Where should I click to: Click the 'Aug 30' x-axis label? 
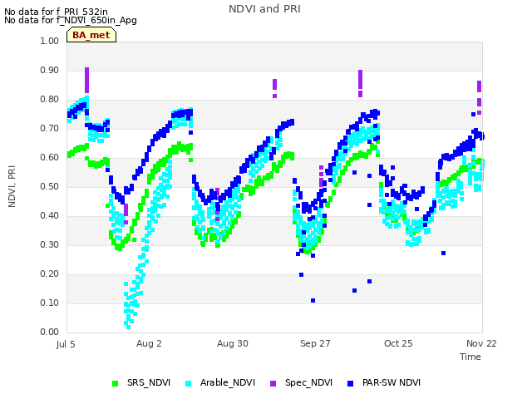[x=233, y=343]
